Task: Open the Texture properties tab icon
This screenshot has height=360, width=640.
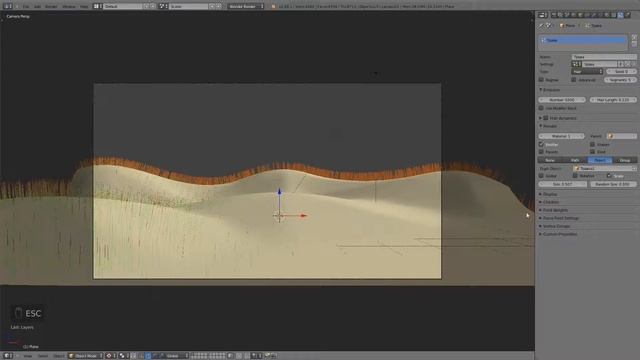Action: [613, 15]
